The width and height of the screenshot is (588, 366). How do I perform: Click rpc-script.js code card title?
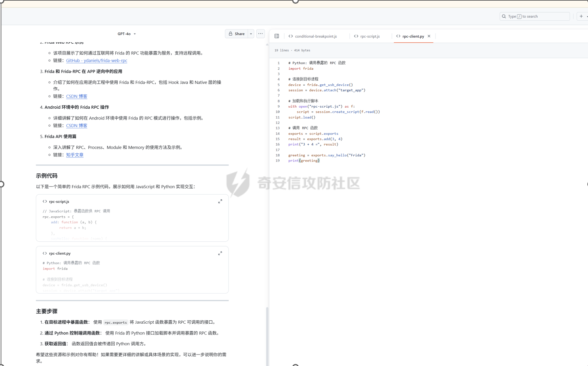[x=59, y=201]
